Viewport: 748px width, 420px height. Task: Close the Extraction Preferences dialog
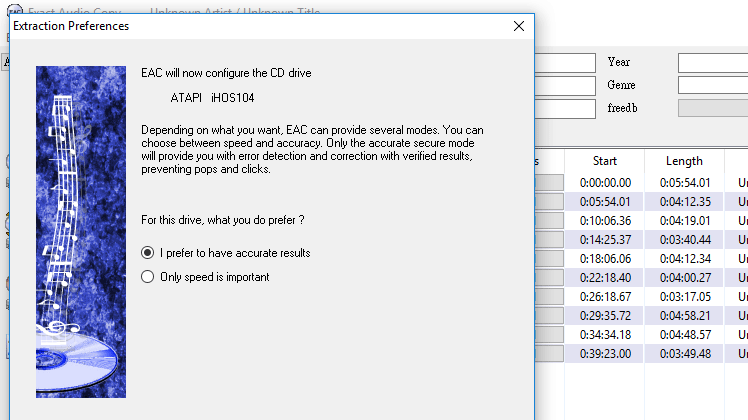coord(519,26)
